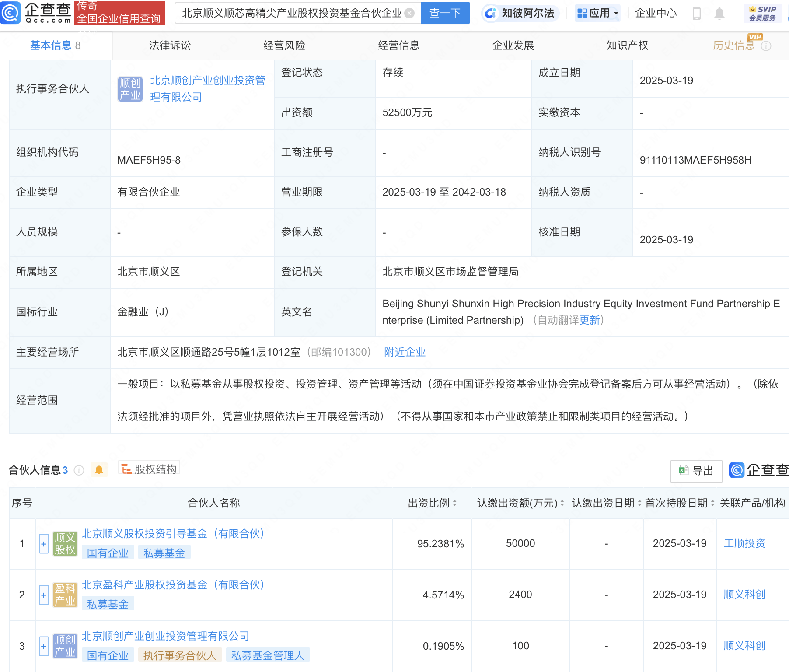Click 顺义股权 logo in row 1

65,544
